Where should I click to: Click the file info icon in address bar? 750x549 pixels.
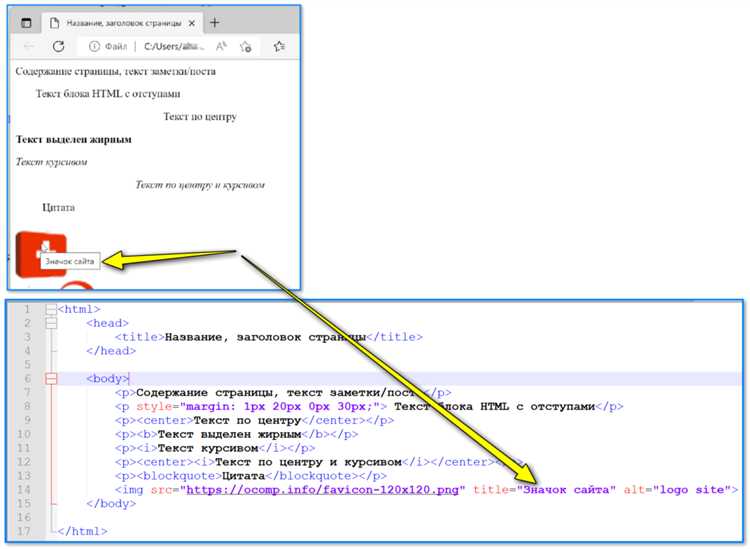(x=94, y=46)
